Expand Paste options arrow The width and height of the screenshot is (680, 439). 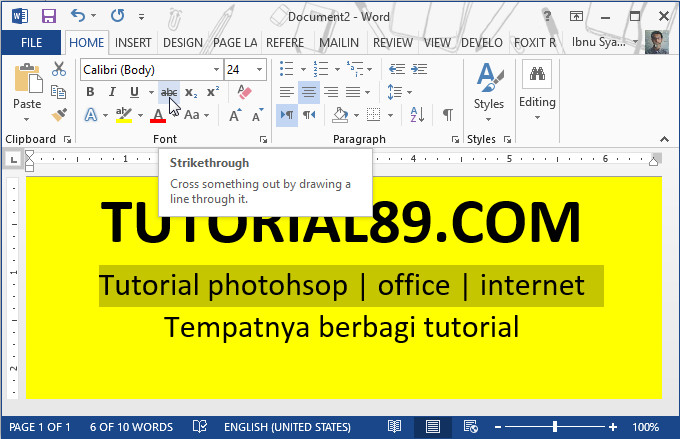[26, 119]
